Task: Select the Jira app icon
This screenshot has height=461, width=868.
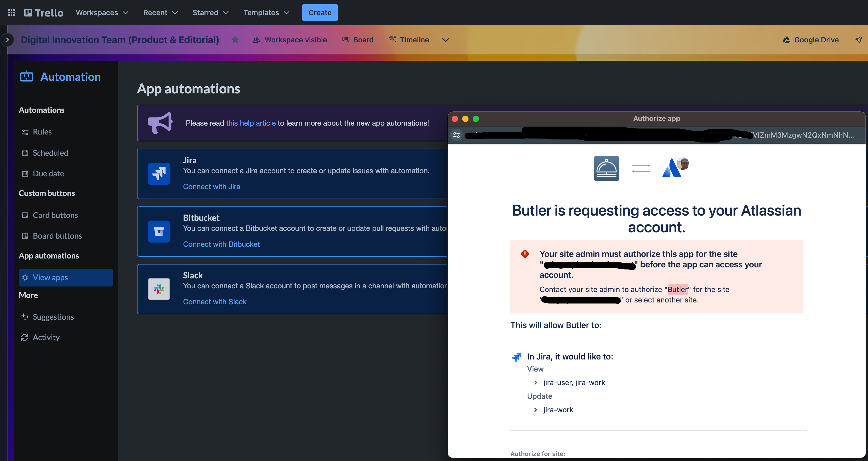Action: [x=158, y=174]
